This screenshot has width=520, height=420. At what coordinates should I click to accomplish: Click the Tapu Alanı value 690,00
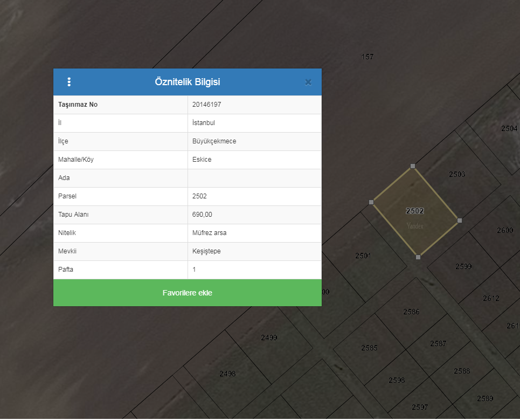click(202, 215)
